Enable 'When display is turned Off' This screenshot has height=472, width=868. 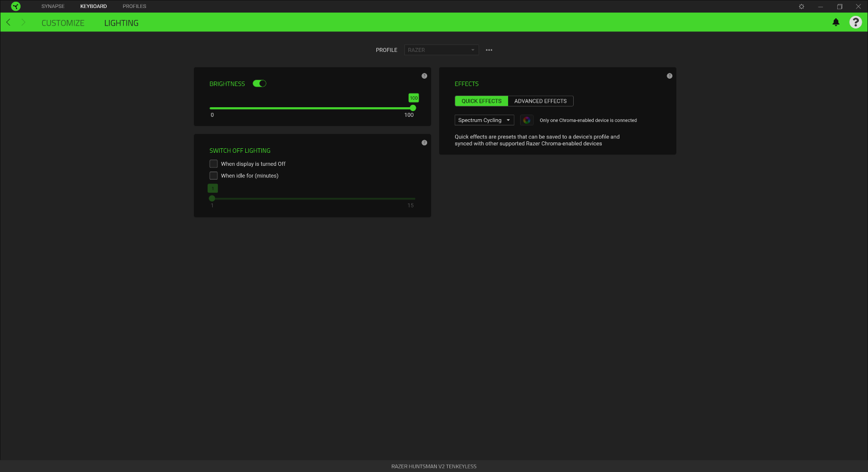[213, 164]
